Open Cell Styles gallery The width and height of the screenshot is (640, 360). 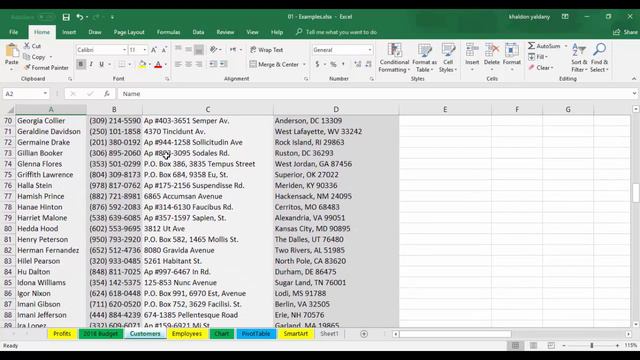click(x=448, y=58)
